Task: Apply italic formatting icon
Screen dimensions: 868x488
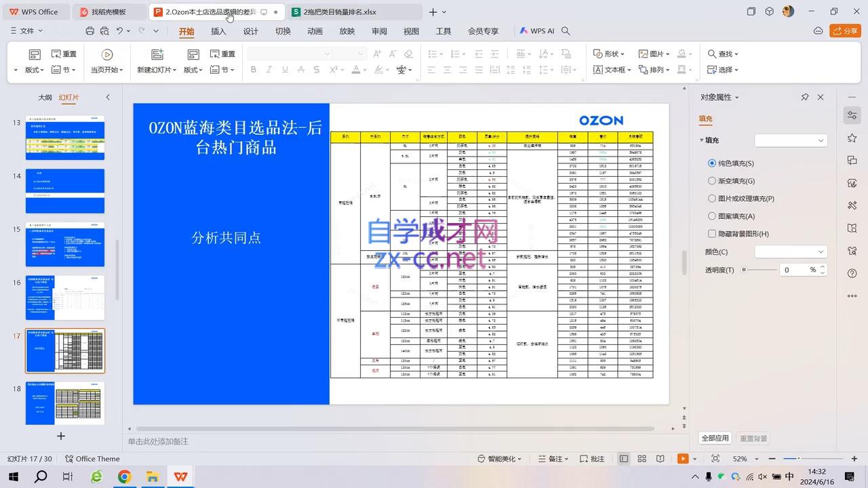Action: [269, 70]
